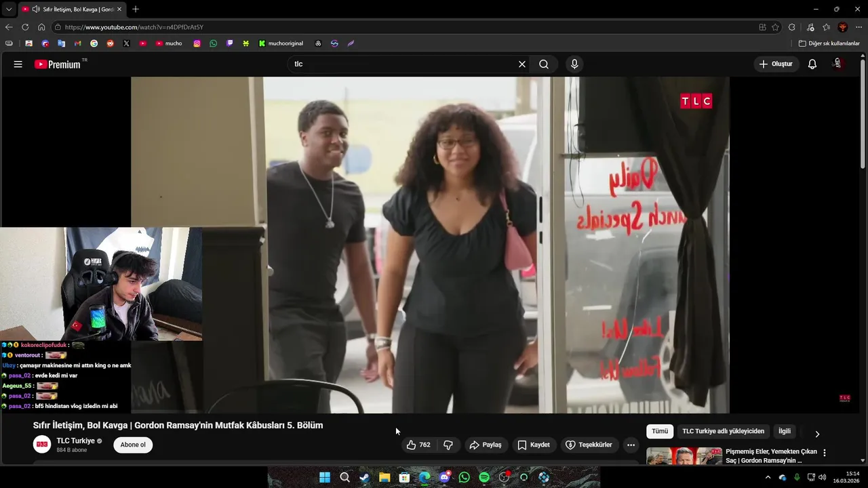
Task: Add page to favorites star icon
Action: click(x=776, y=27)
